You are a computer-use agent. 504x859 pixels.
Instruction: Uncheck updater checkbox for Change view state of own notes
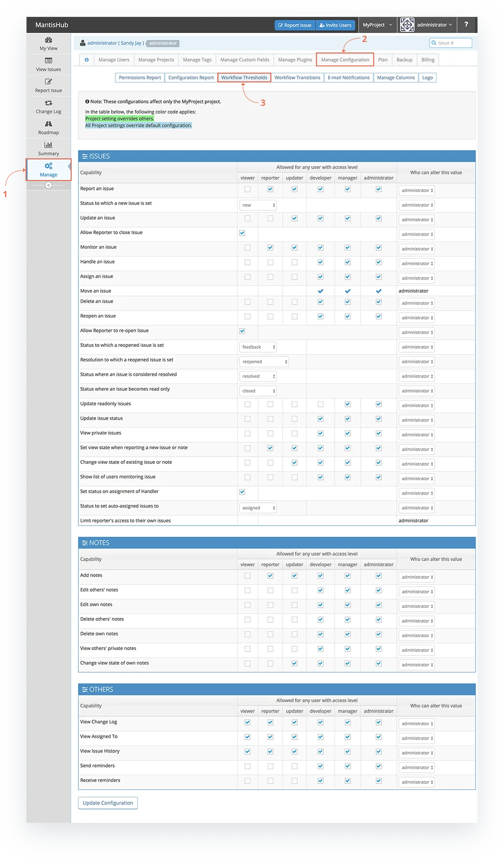294,664
